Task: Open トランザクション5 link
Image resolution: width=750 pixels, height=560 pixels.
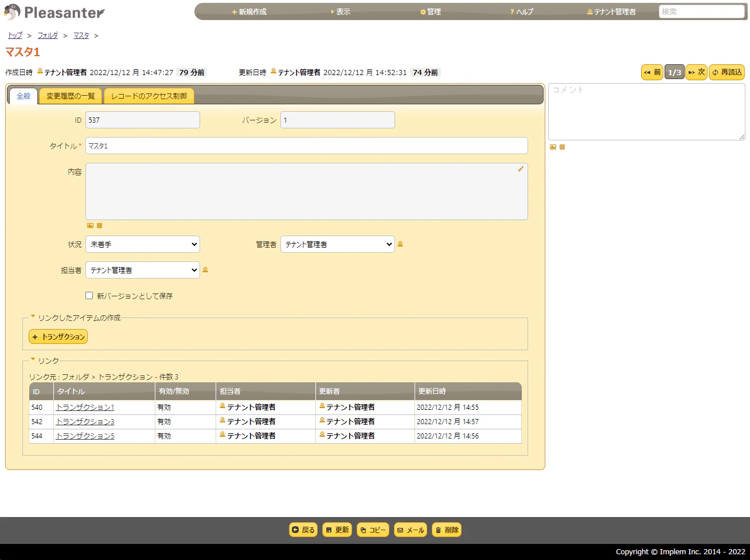Action: (x=85, y=436)
